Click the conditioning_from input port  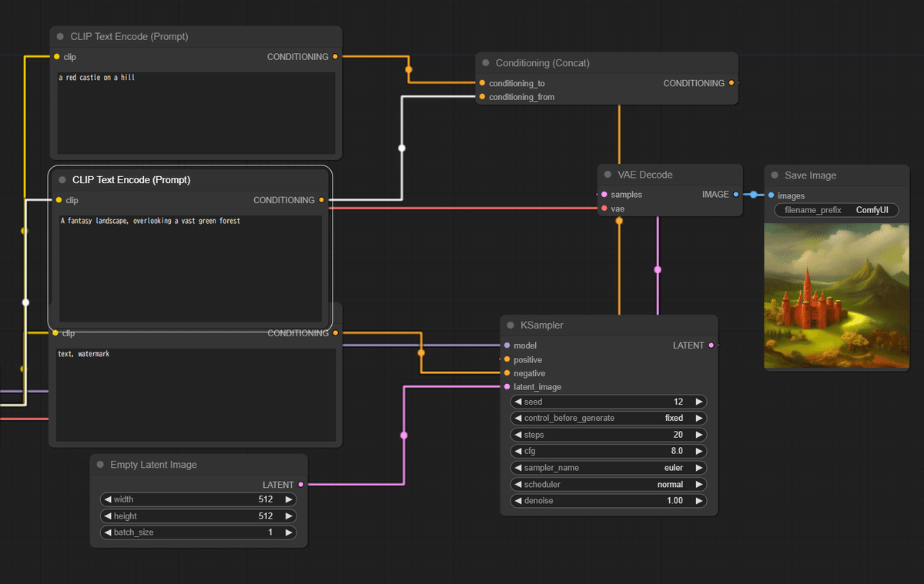(x=482, y=97)
